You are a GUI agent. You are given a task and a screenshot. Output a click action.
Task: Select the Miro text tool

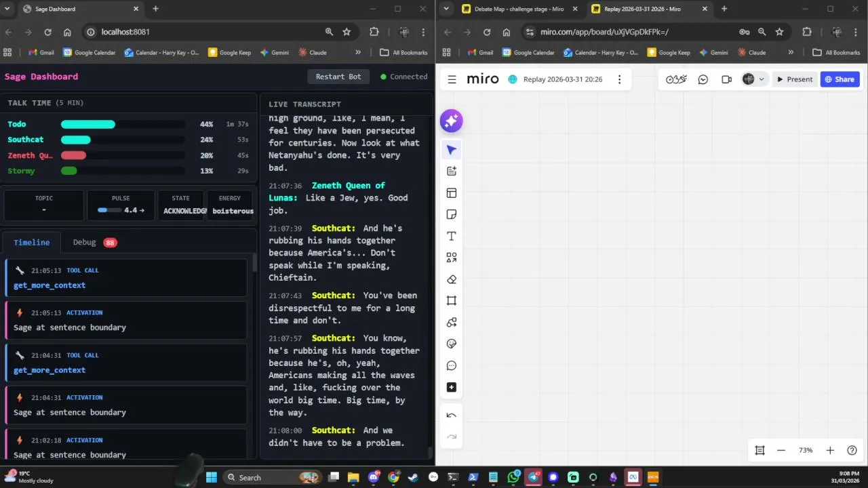point(452,236)
